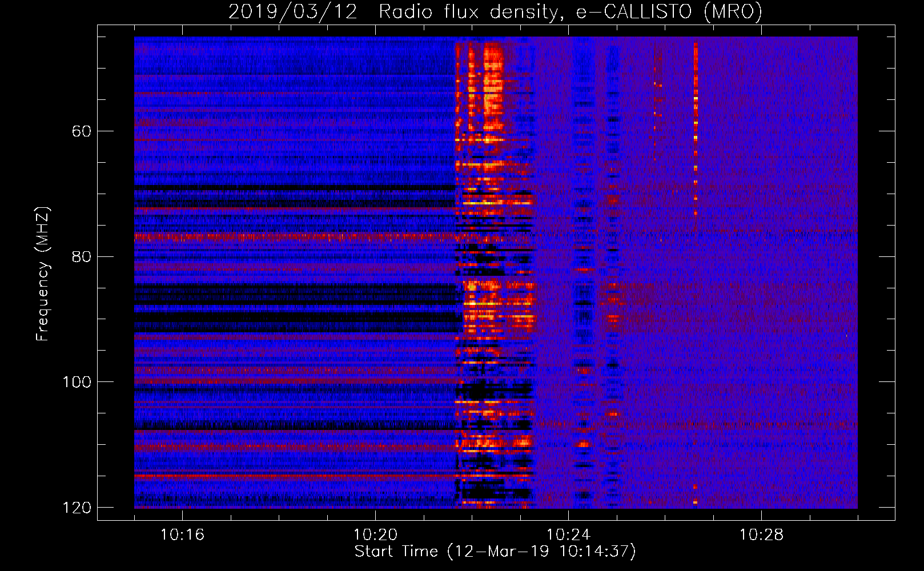Click the plot title "2019/03/12 Radio flux density, e-CALLISTO (MRO)"

[495, 11]
